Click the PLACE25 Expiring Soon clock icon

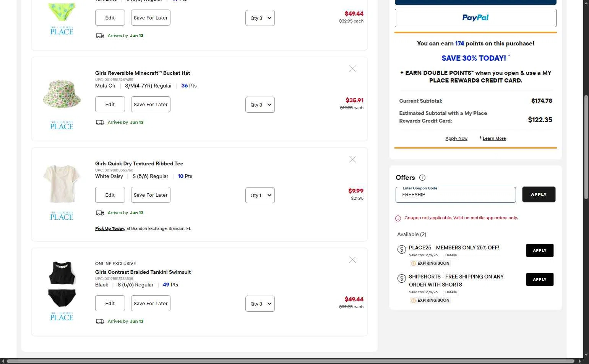pos(413,264)
